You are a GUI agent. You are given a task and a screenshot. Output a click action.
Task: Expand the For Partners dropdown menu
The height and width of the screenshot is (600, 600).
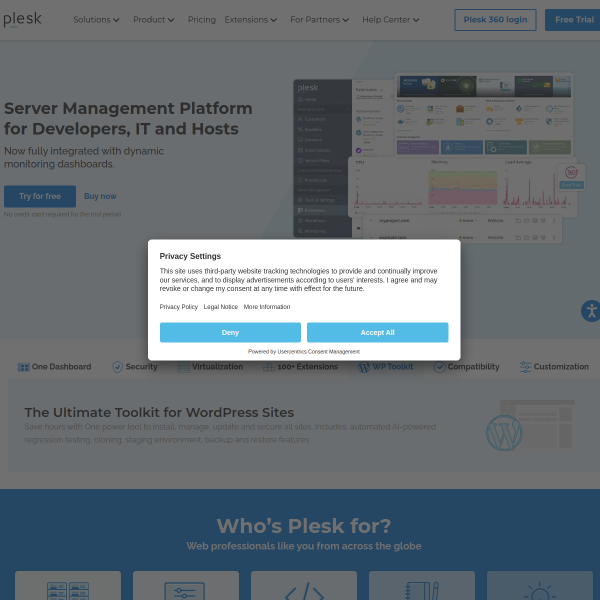click(x=319, y=20)
